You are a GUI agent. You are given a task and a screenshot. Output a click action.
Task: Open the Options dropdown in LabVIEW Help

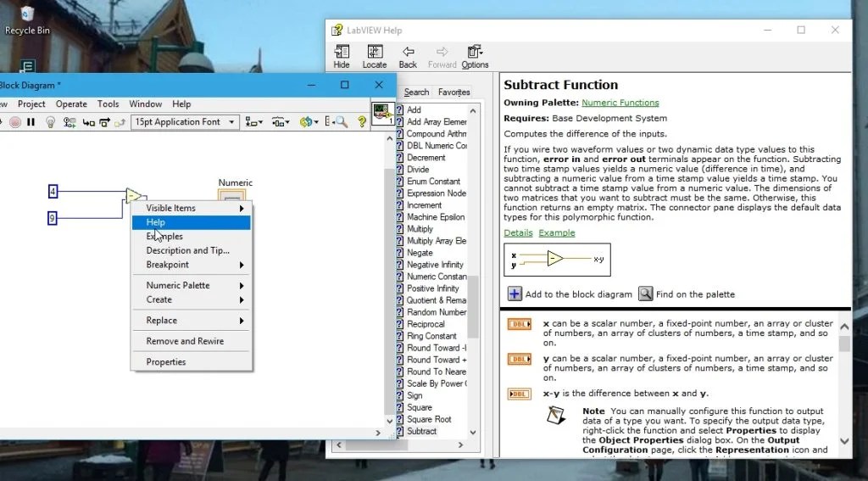pos(475,57)
